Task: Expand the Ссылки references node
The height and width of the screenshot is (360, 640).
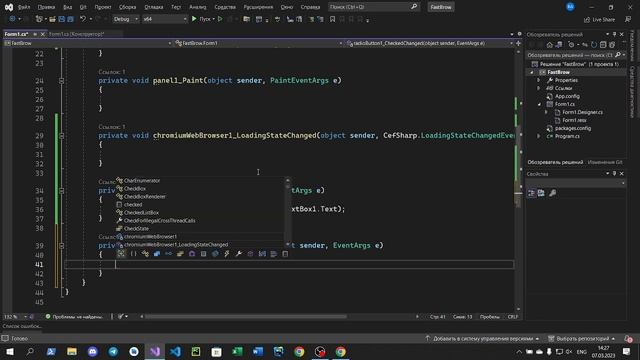Action: [x=539, y=88]
